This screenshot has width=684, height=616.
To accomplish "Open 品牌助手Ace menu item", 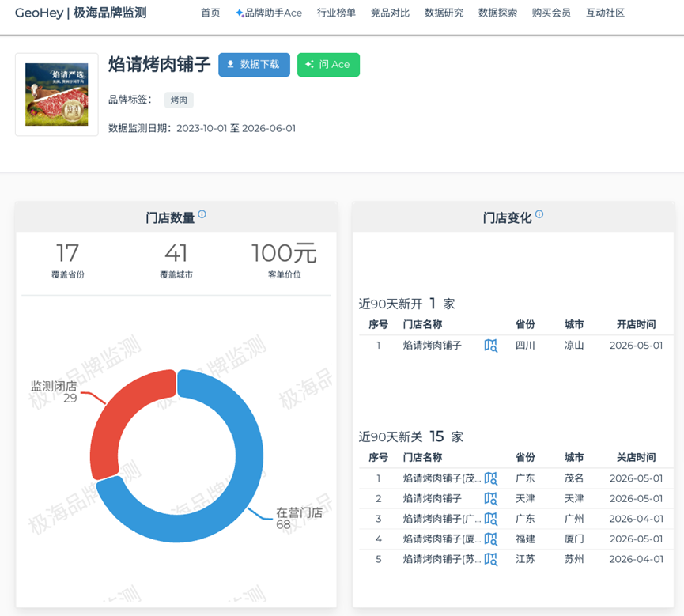I will click(x=269, y=13).
